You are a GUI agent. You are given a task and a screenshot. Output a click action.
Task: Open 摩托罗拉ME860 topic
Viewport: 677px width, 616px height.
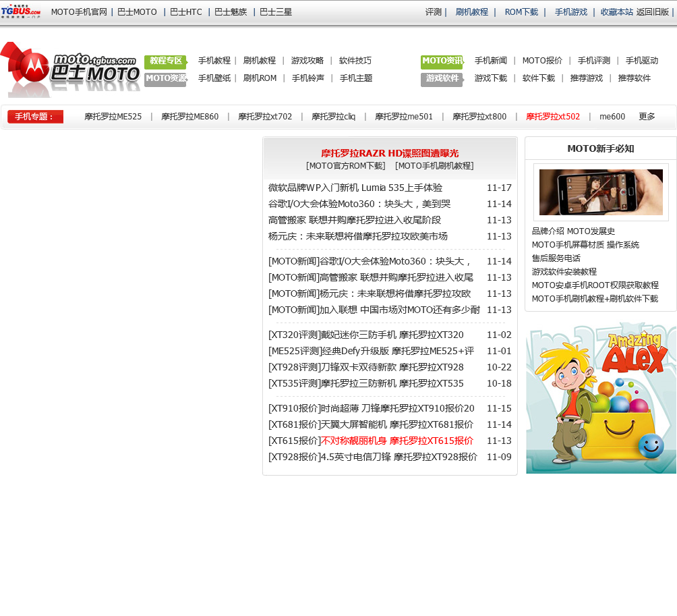[x=190, y=117]
